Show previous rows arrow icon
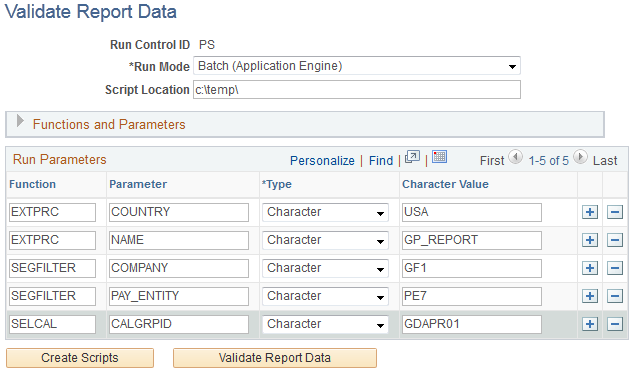The width and height of the screenshot is (632, 371). point(516,157)
